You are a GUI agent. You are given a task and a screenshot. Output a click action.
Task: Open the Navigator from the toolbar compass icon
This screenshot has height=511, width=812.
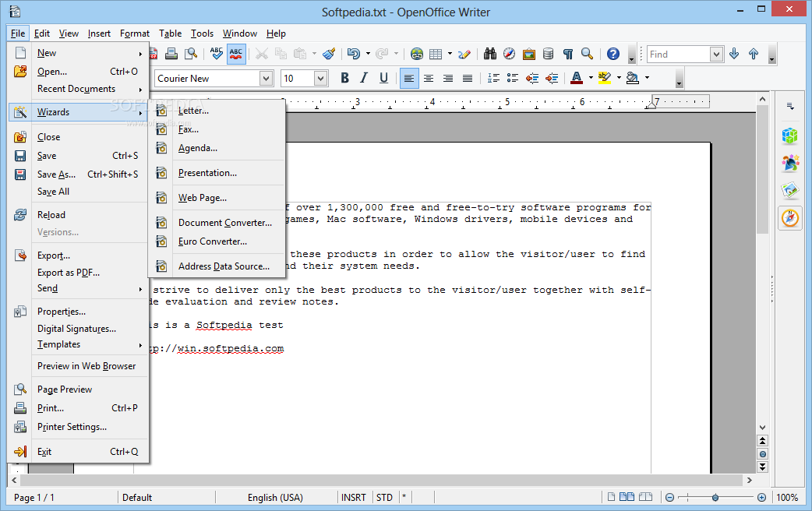[x=510, y=53]
